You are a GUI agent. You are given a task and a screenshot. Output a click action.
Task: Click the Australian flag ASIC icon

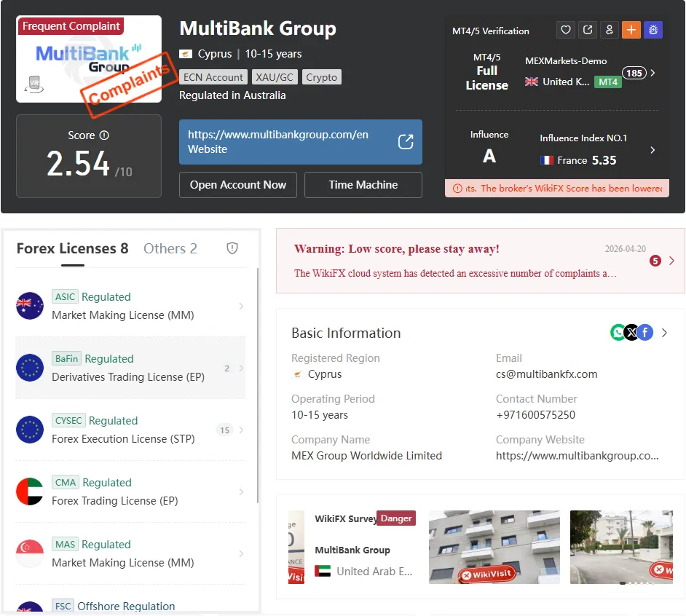30,306
